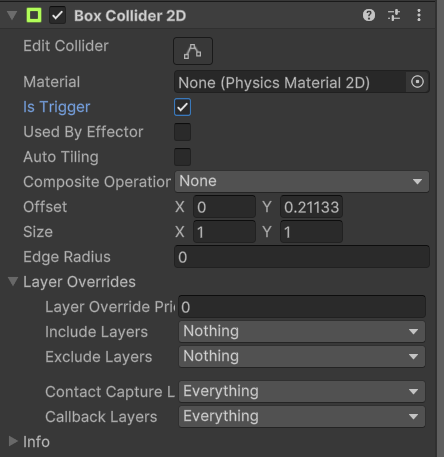Screen dimensions: 444x457
Task: Open the three-dot component context menu
Action: point(419,15)
